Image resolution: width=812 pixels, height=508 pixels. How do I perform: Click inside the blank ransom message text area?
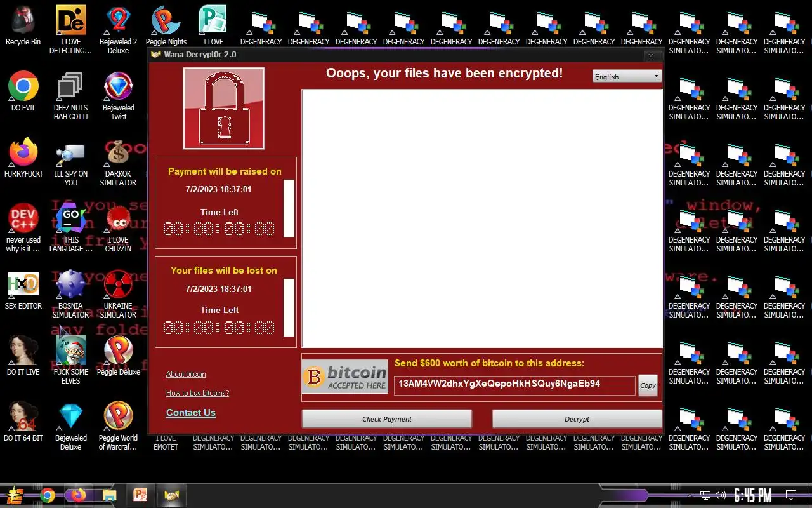coord(482,218)
